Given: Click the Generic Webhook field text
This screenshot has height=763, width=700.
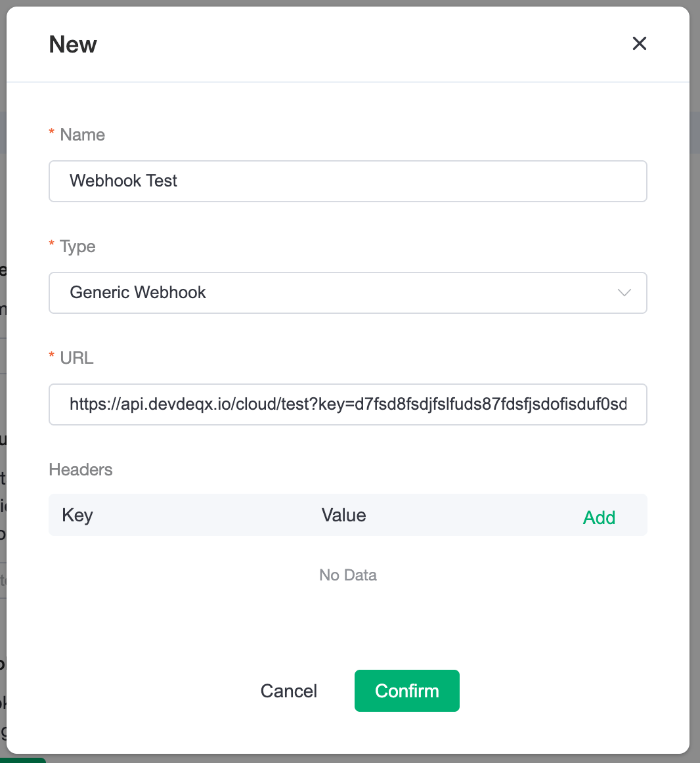Looking at the screenshot, I should click(x=138, y=293).
